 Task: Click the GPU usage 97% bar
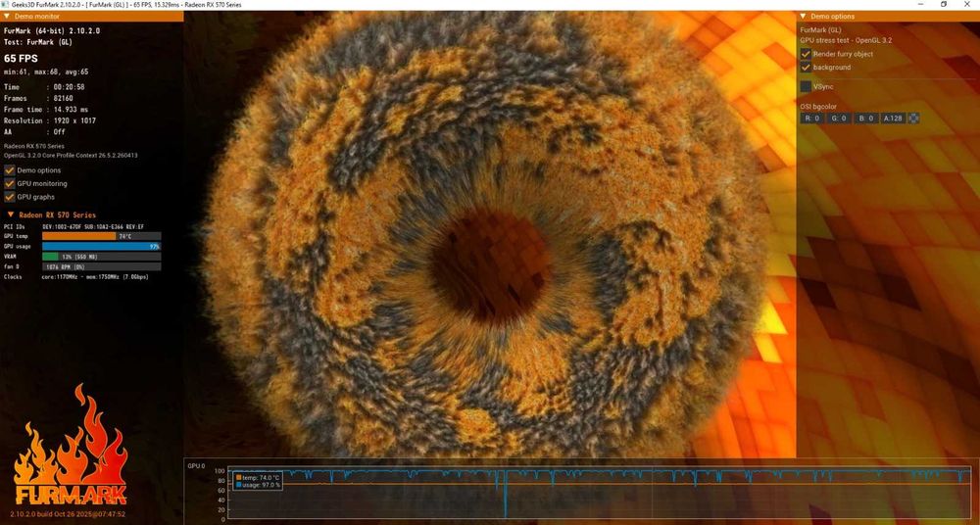[101, 246]
